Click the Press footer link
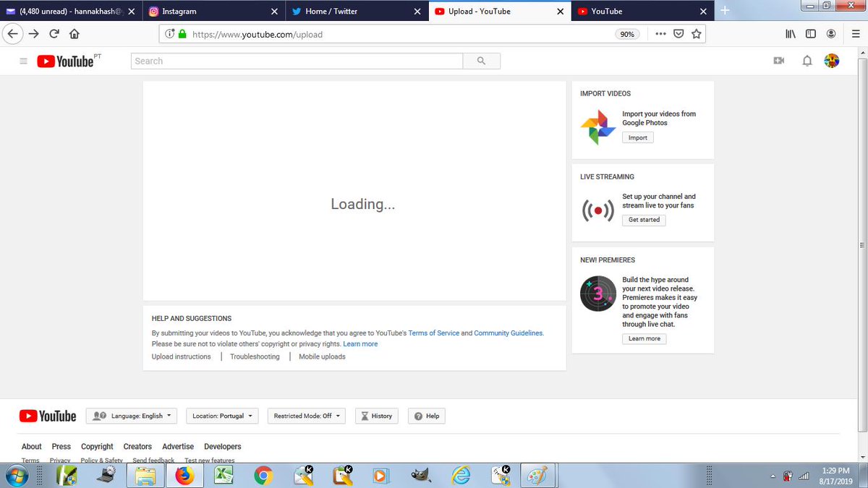The width and height of the screenshot is (868, 488). [61, 447]
